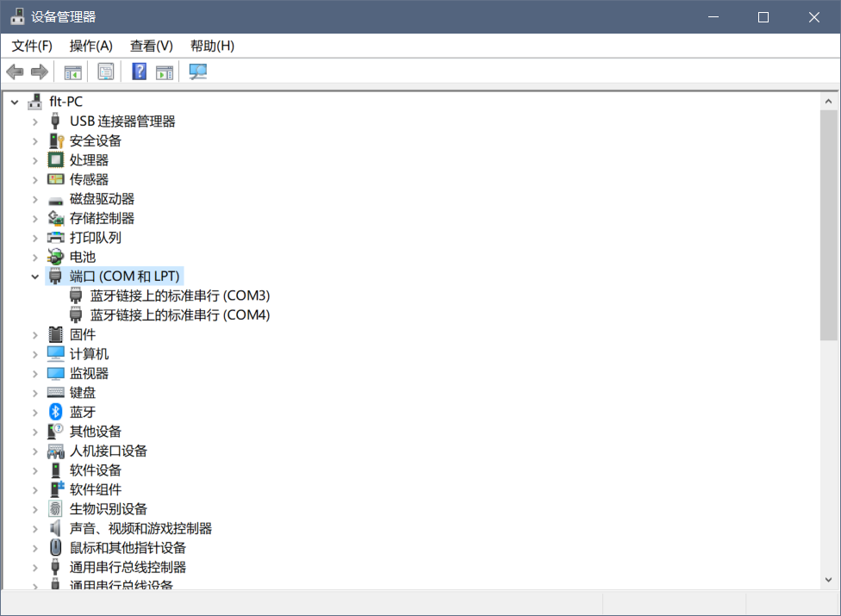Click the blue Help question-mark icon
Viewport: 841px width, 616px height.
point(139,72)
